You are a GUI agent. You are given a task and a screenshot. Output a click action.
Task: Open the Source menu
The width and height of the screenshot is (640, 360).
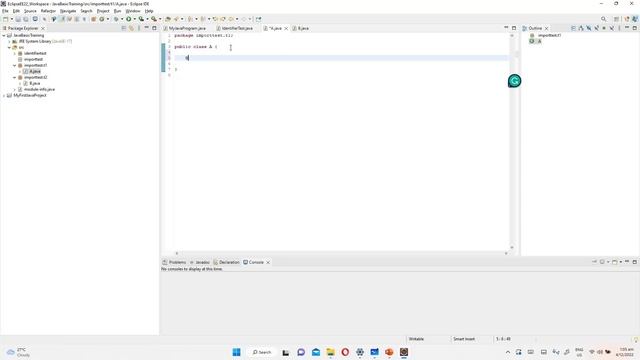pyautogui.click(x=30, y=11)
